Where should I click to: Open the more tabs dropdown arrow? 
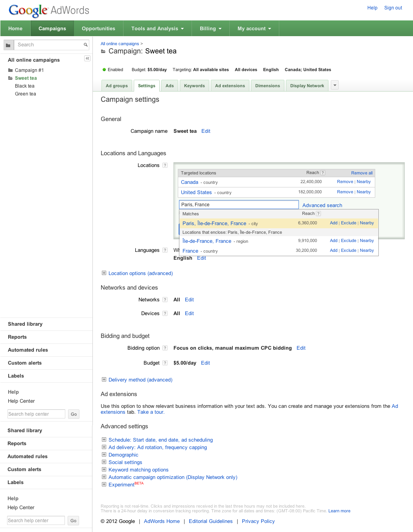335,85
